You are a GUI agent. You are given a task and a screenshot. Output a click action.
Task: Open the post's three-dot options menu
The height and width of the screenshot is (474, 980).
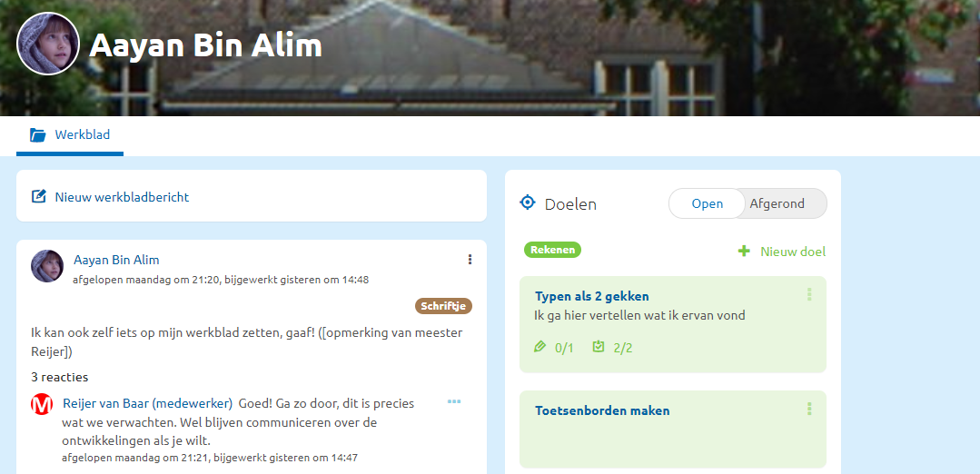click(x=470, y=260)
